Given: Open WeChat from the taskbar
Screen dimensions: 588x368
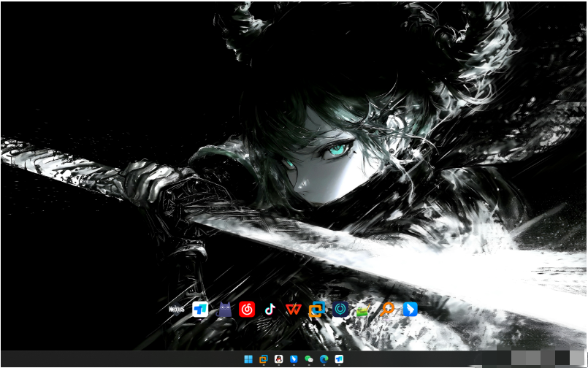Looking at the screenshot, I should click(309, 359).
